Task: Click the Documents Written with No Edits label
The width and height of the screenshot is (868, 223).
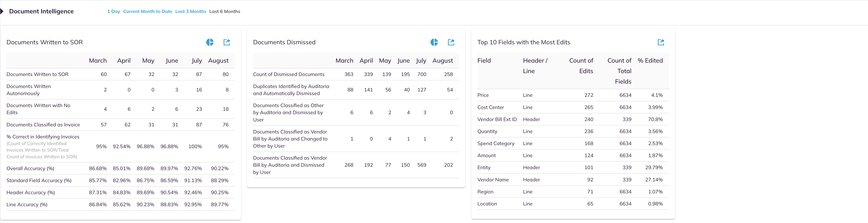Action: [38, 109]
